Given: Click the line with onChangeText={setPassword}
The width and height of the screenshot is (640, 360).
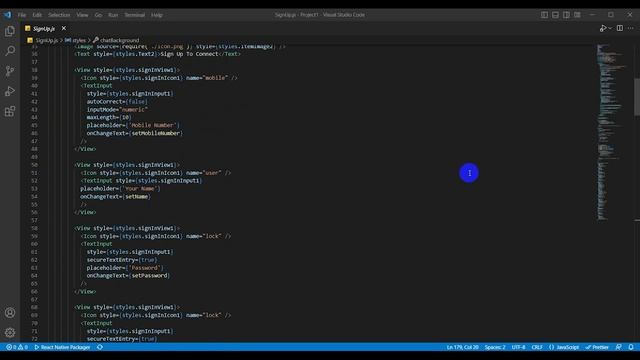Looking at the screenshot, I should [x=128, y=276].
